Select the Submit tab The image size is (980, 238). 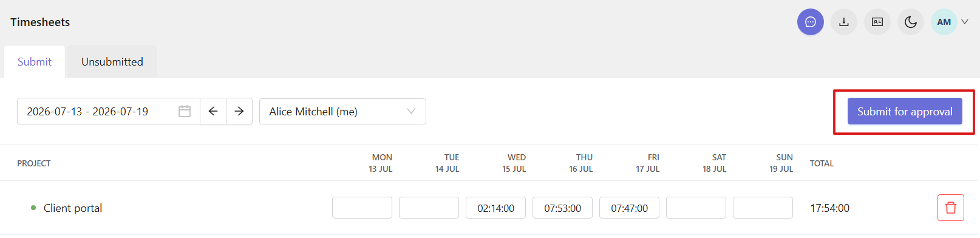pos(35,61)
